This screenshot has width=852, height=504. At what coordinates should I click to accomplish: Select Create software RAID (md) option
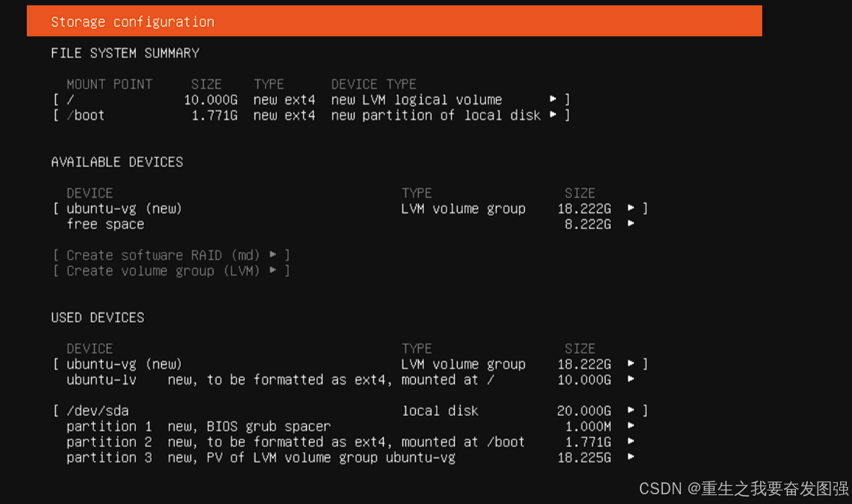[x=171, y=255]
